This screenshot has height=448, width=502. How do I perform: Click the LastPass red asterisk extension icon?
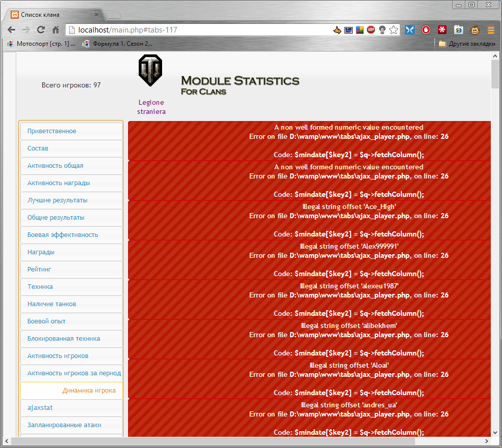(x=442, y=30)
